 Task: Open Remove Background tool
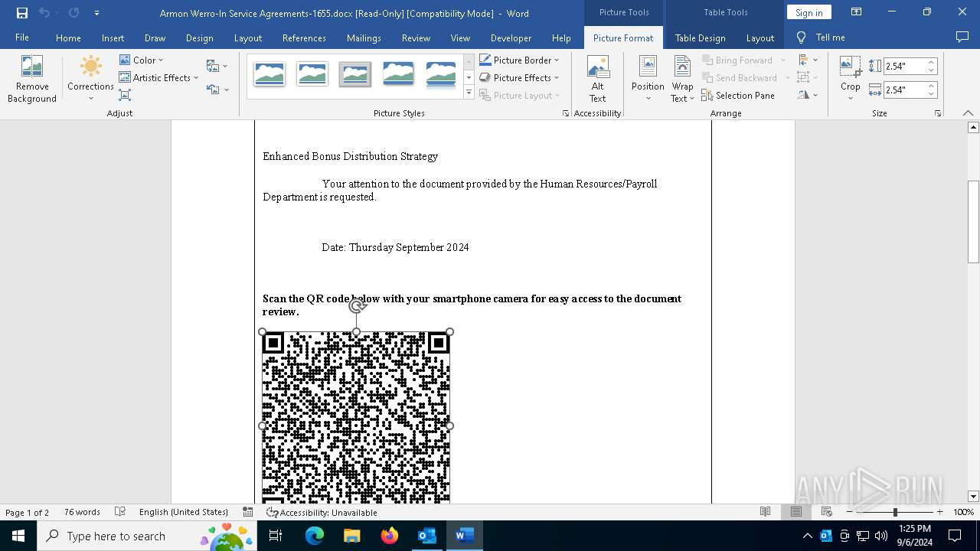pos(32,80)
